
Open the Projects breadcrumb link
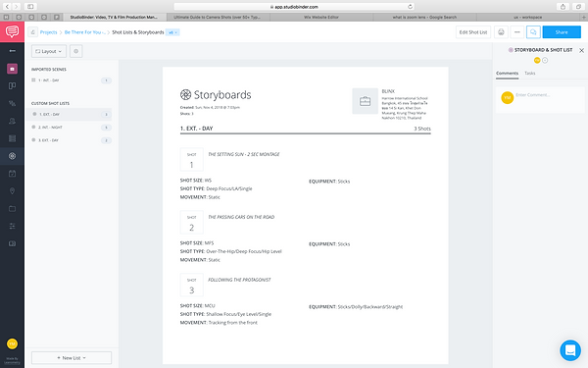[x=48, y=32]
